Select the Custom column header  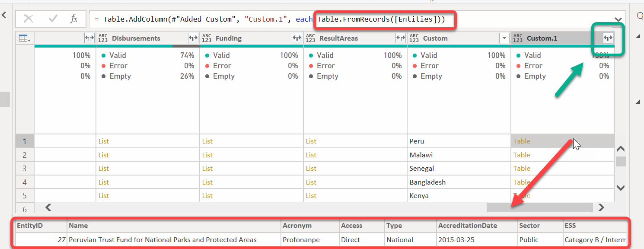pyautogui.click(x=459, y=38)
